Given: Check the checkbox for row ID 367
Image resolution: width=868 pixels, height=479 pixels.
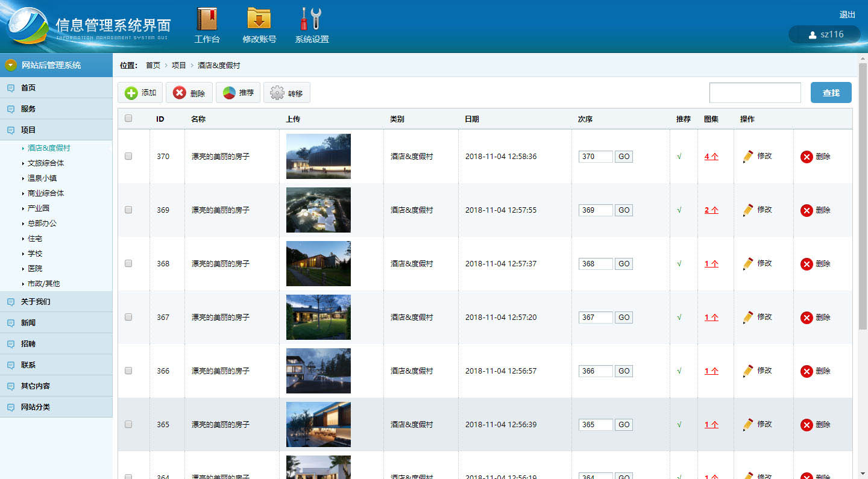Looking at the screenshot, I should point(128,317).
